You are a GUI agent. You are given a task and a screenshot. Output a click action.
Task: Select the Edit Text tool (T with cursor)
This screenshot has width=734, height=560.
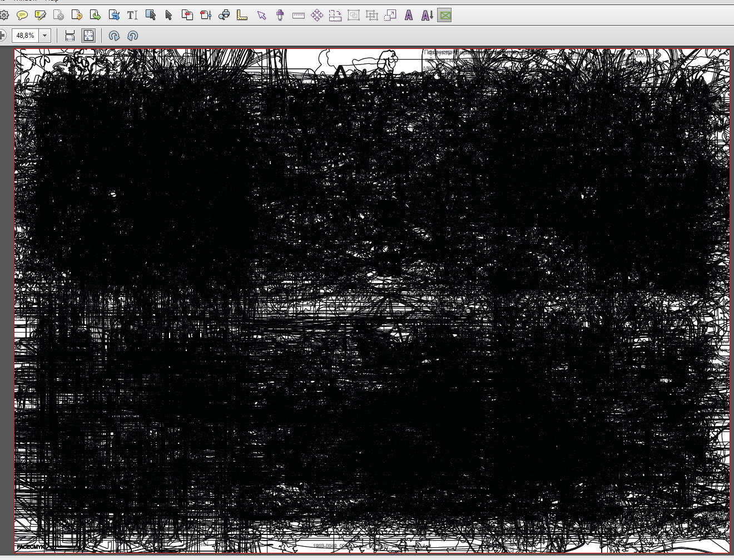coord(132,16)
